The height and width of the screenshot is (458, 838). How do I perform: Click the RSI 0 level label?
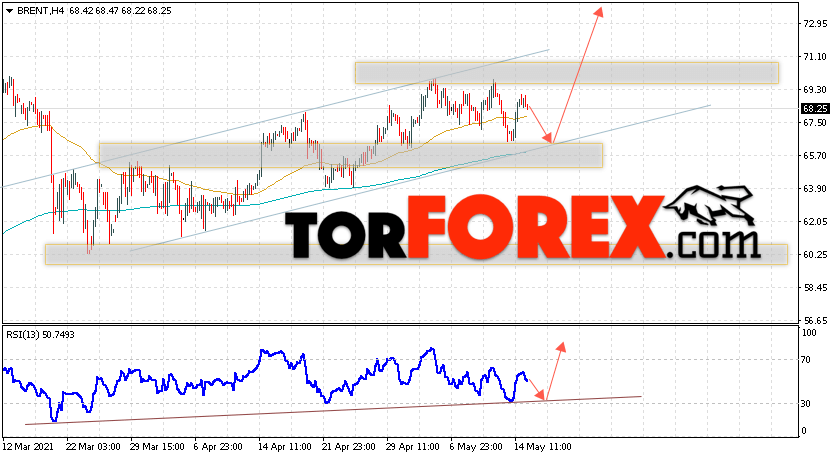(x=805, y=431)
